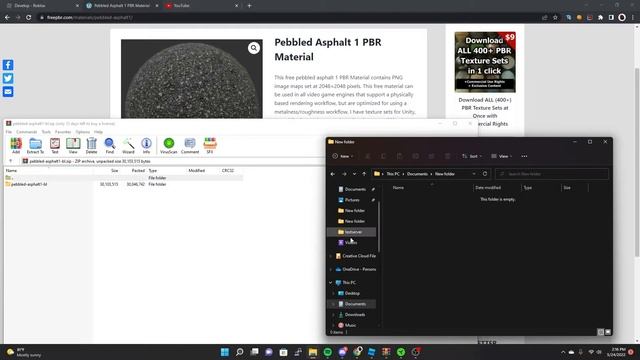Click the Download ALL 400+ PBR banner

[x=485, y=62]
